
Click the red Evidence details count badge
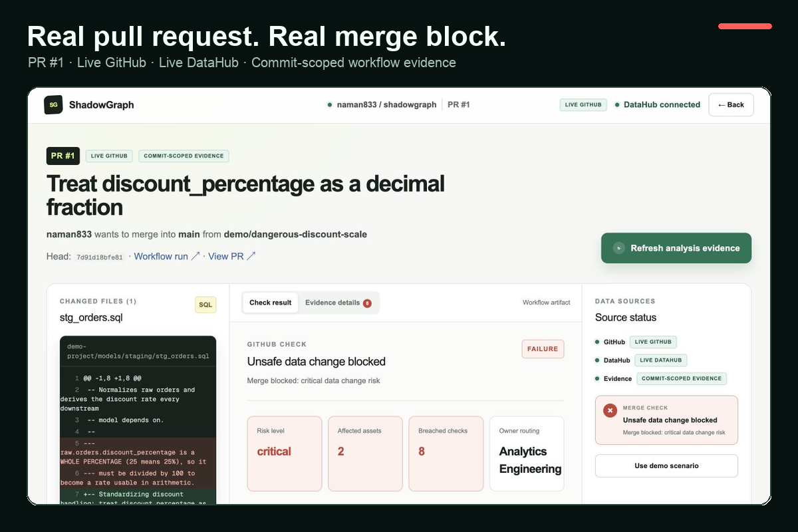click(367, 303)
